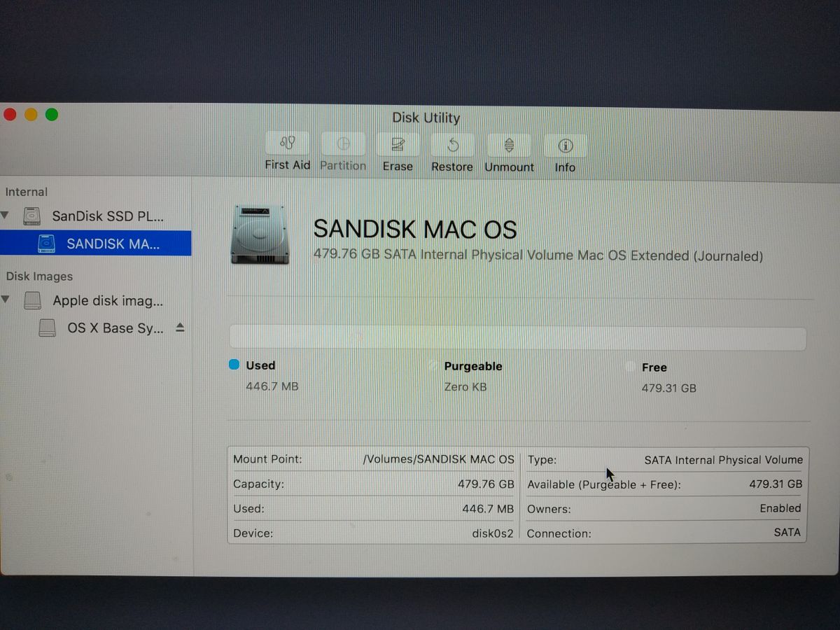Click the 479.31 GB free value under Free
This screenshot has width=840, height=630.
pyautogui.click(x=669, y=388)
